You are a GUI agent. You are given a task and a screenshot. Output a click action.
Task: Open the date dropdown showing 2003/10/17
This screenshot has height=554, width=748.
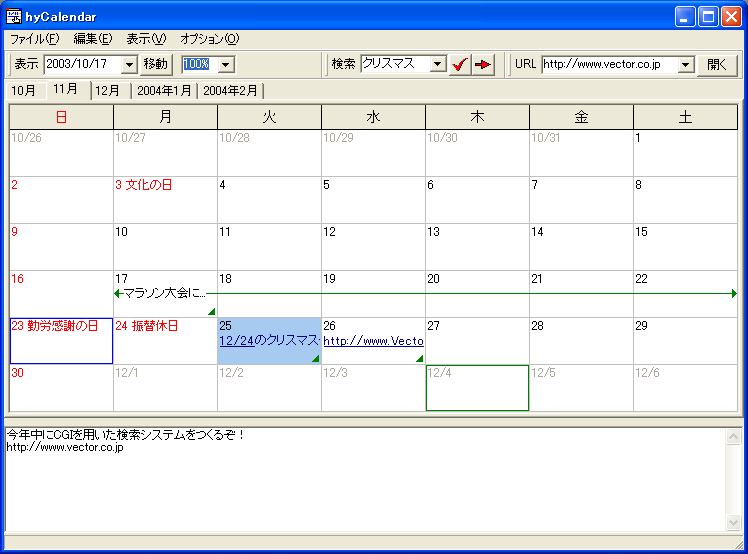(129, 64)
